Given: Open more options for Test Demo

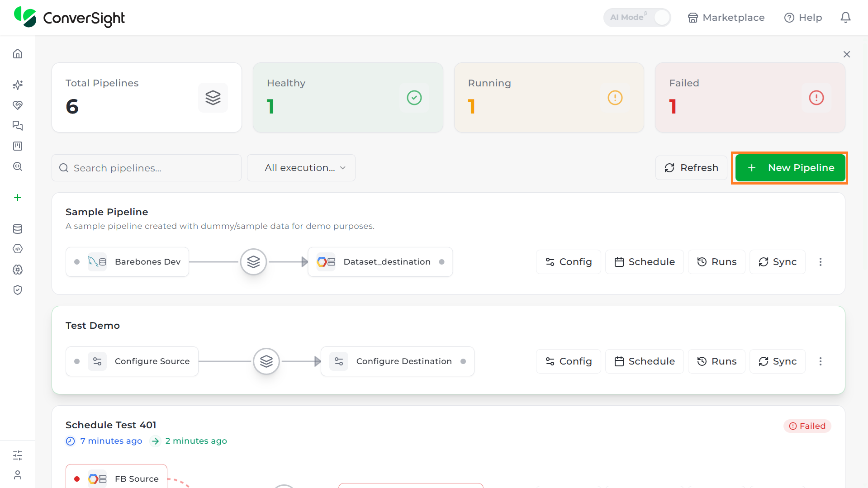Looking at the screenshot, I should point(821,361).
